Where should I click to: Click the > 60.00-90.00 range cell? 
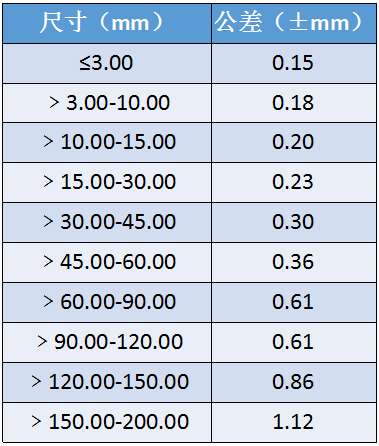click(x=107, y=302)
